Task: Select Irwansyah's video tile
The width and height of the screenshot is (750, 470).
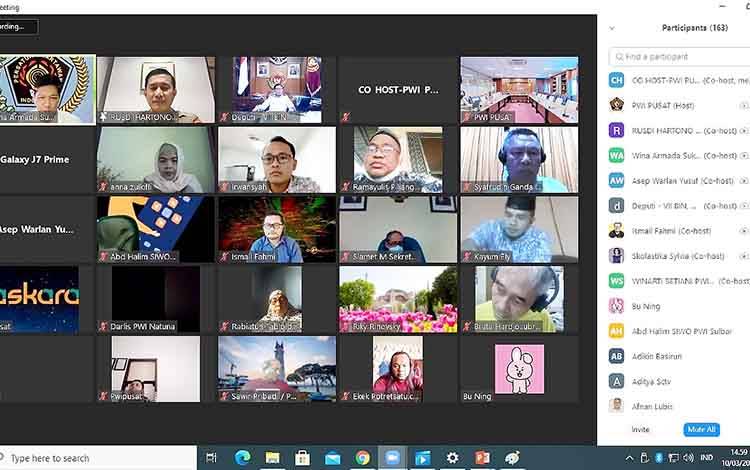Action: (x=277, y=159)
